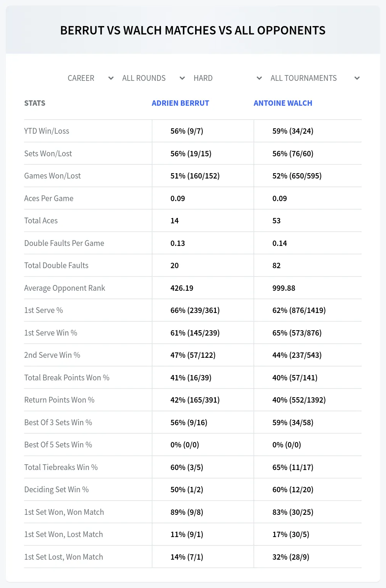The width and height of the screenshot is (386, 588).
Task: Click Walch's 1st Set Lost, Won Match value
Action: 291,557
